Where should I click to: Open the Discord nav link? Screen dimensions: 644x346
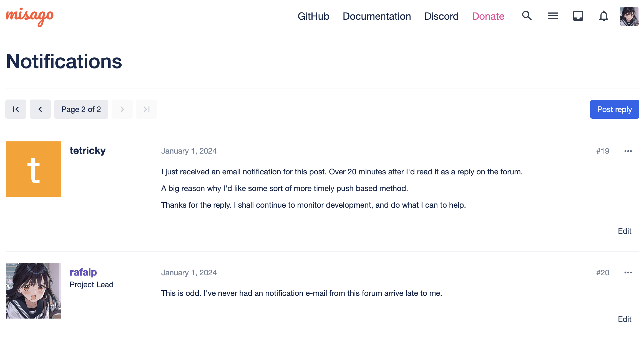441,16
